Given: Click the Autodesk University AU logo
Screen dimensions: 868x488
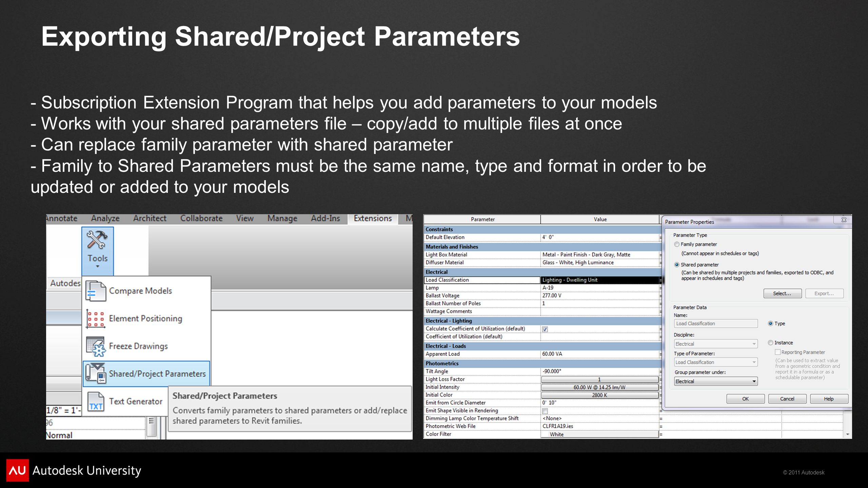Looking at the screenshot, I should click(18, 470).
